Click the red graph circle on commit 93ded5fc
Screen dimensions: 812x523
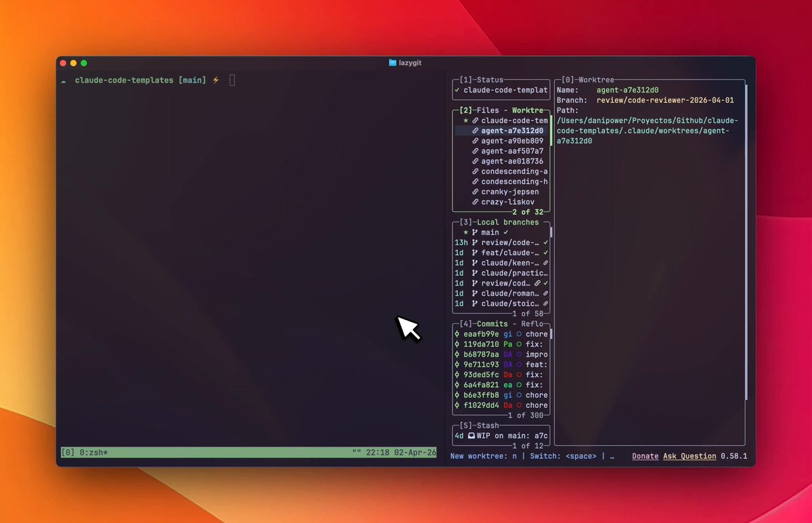[519, 374]
